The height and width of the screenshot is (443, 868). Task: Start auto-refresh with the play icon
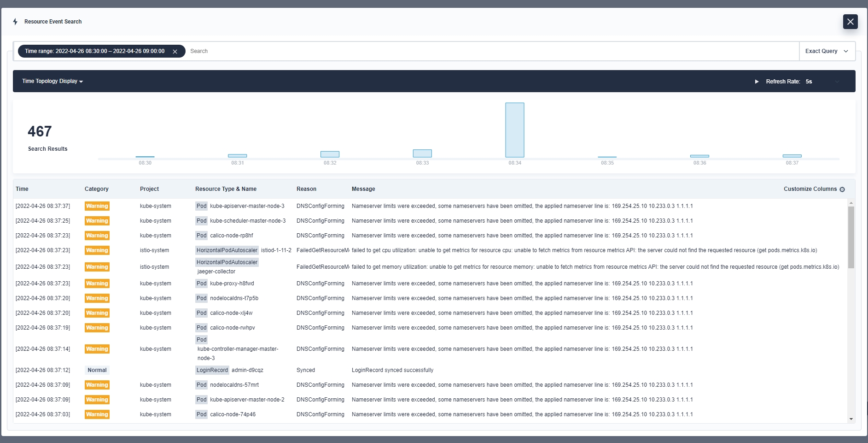coord(757,82)
